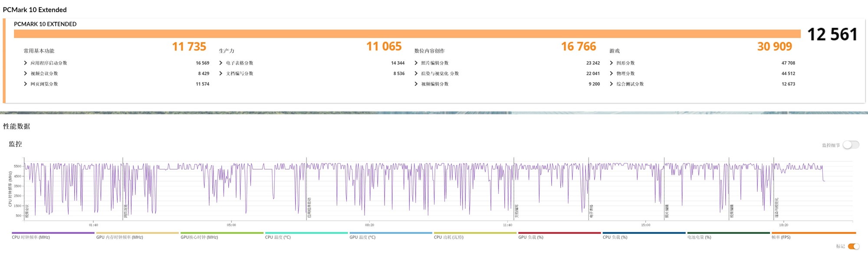Click the 性能数据 heading
This screenshot has width=868, height=262.
16,126
